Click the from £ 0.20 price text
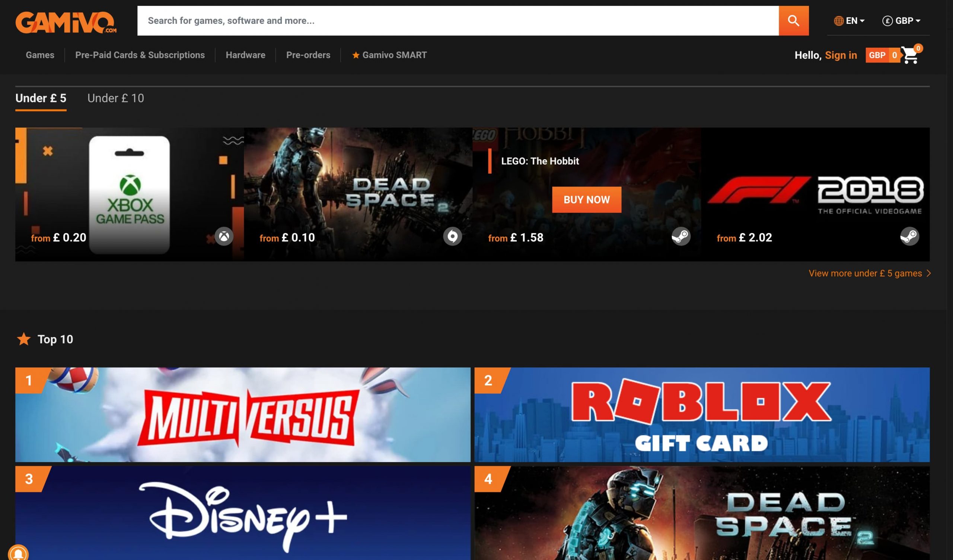Viewport: 953px width, 560px height. [58, 237]
